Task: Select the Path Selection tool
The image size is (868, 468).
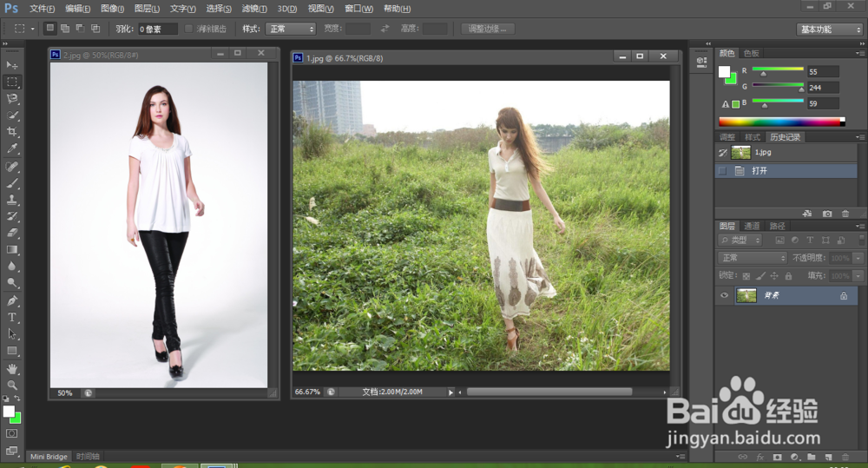Action: (11, 334)
